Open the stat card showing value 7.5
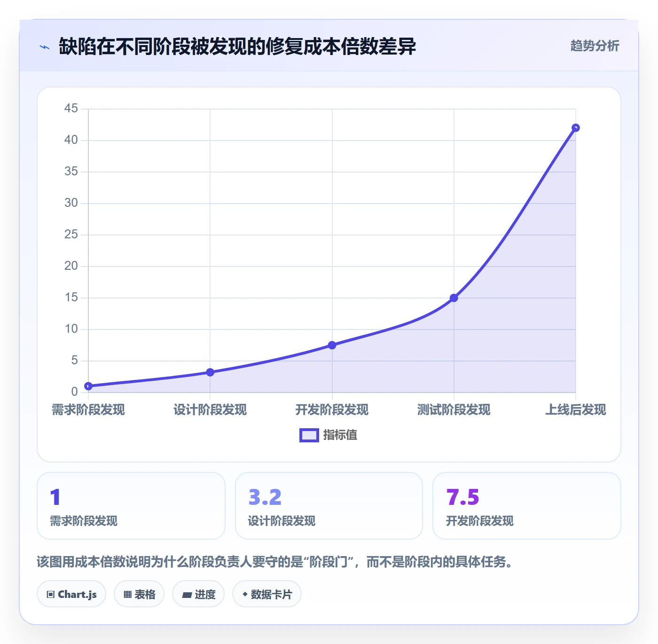Image resolution: width=658 pixels, height=644 pixels. [x=527, y=506]
